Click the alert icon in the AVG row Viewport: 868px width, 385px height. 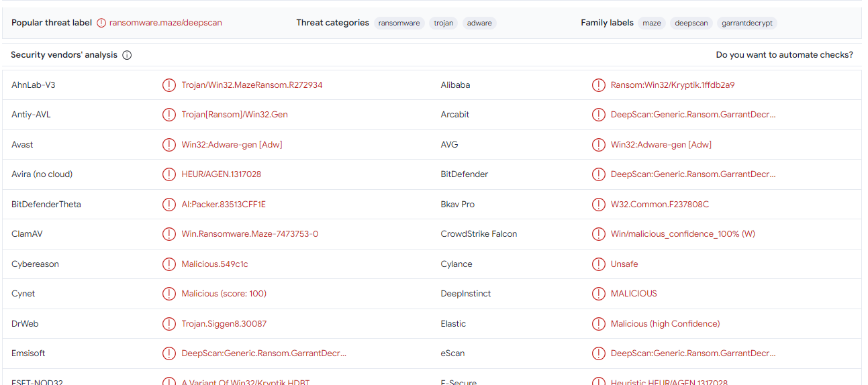pyautogui.click(x=598, y=145)
